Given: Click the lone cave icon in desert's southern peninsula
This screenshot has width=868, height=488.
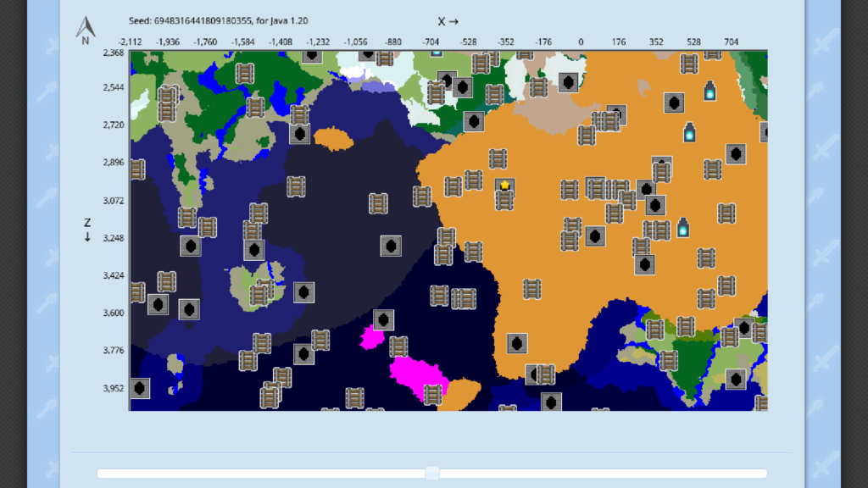Looking at the screenshot, I should pos(516,343).
